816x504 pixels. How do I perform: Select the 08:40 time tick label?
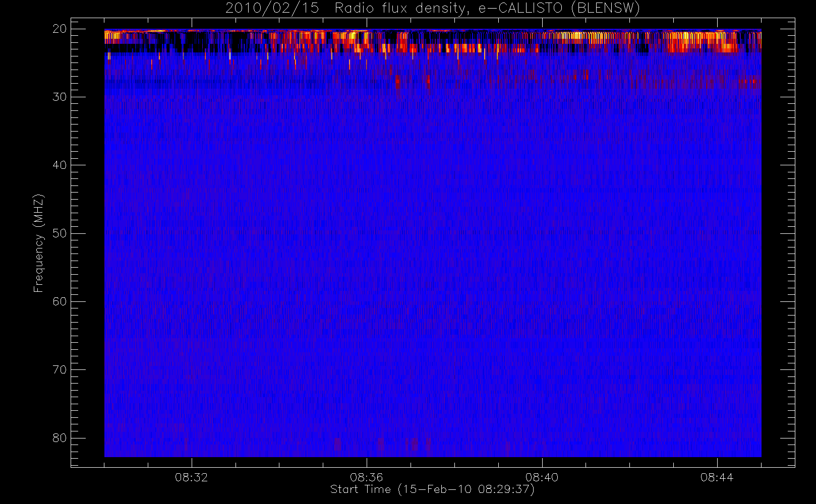click(542, 477)
